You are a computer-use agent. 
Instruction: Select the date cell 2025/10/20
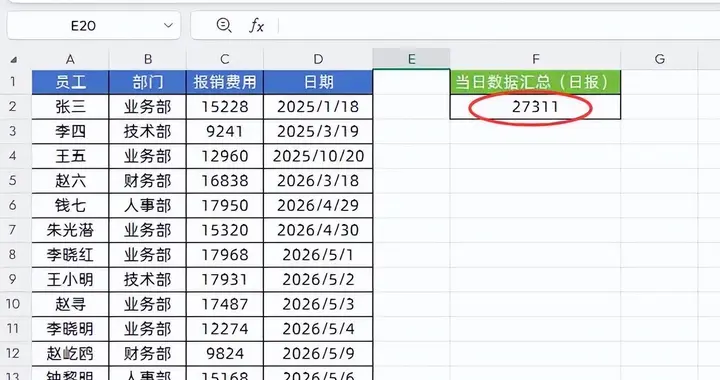click(x=318, y=156)
